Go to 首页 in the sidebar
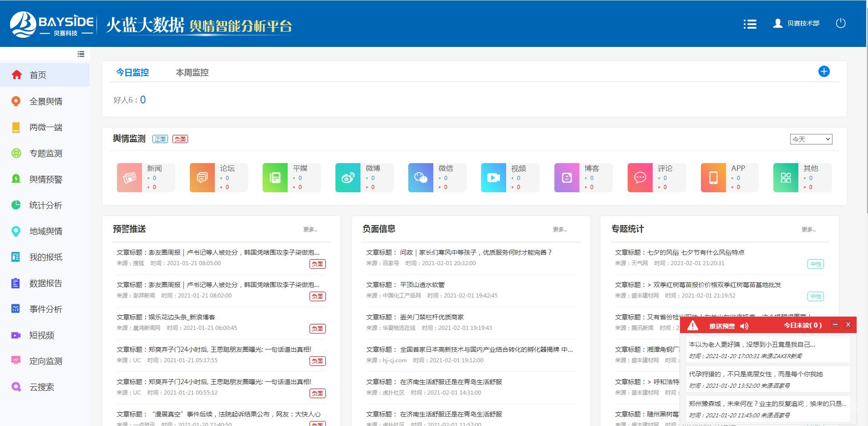The image size is (868, 426). pos(45,75)
